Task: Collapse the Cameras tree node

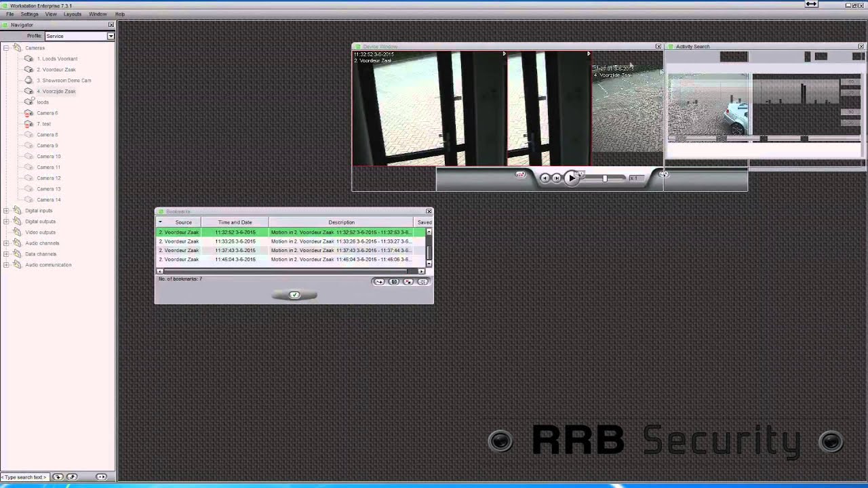Action: pos(6,48)
